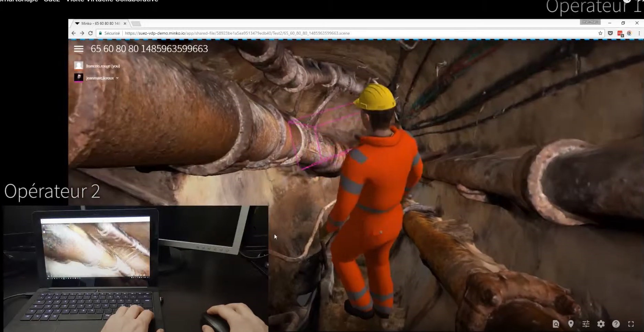Viewport: 644px width, 332px height.
Task: Click the help question mark icon
Action: [x=616, y=324]
